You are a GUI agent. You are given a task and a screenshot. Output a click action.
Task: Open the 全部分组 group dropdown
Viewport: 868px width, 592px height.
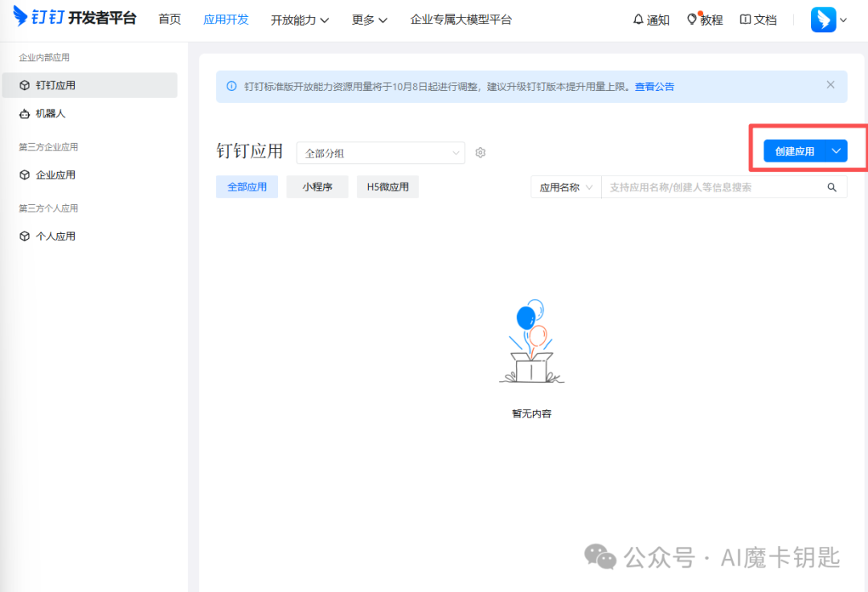(381, 153)
